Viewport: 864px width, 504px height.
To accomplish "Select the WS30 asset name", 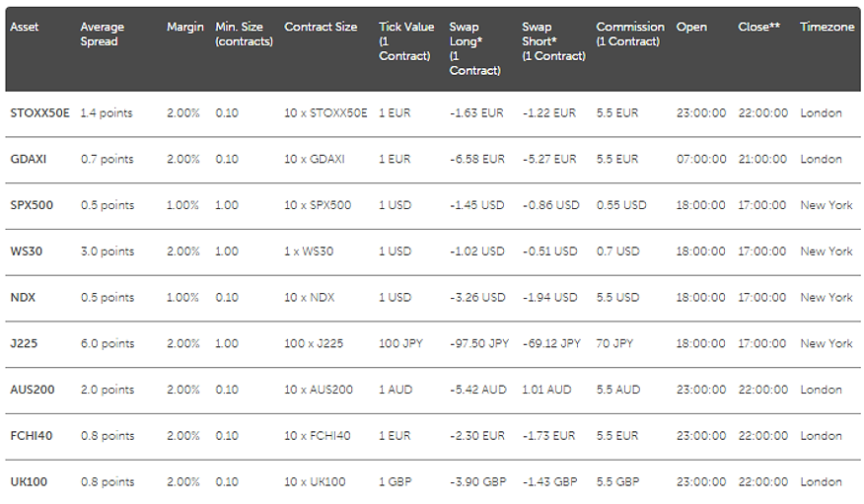I will pyautogui.click(x=26, y=252).
